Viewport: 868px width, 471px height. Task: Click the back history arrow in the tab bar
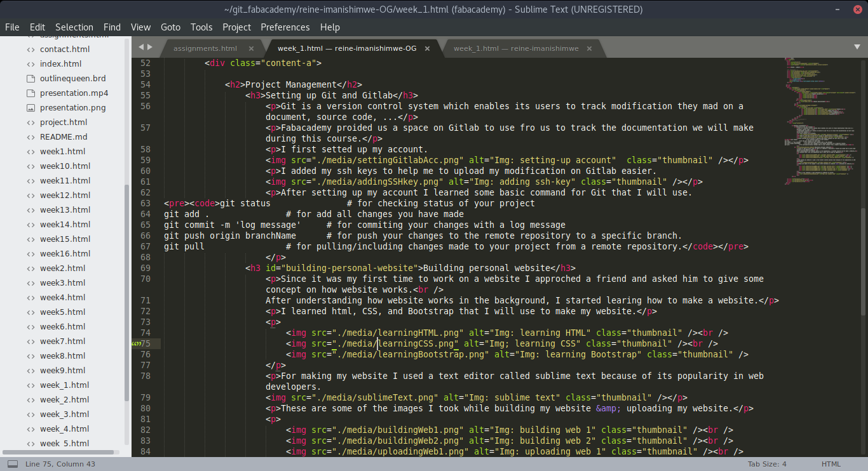coord(141,46)
